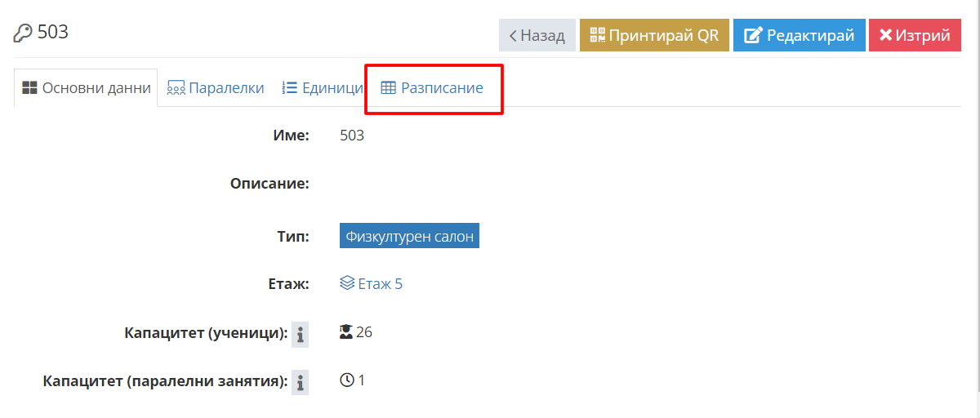Click the 503 value next to Име
980x418 pixels.
(352, 136)
